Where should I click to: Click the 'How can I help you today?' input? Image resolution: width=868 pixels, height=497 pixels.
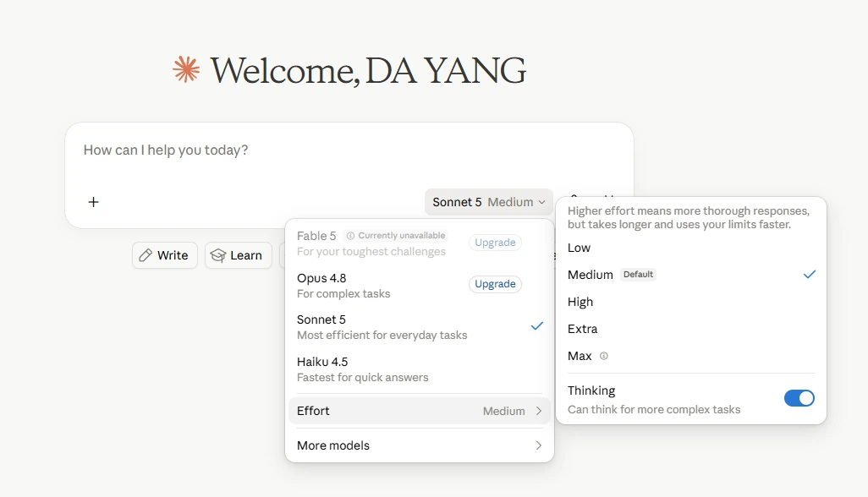(x=349, y=150)
